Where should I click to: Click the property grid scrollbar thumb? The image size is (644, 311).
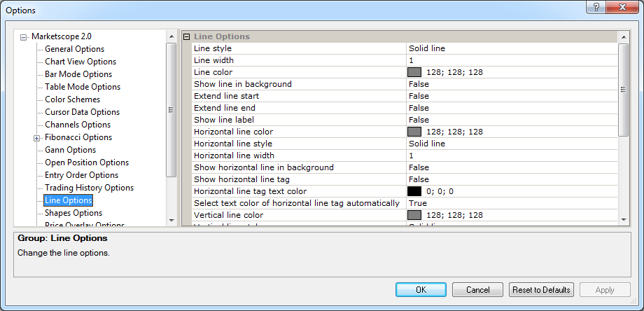624,90
